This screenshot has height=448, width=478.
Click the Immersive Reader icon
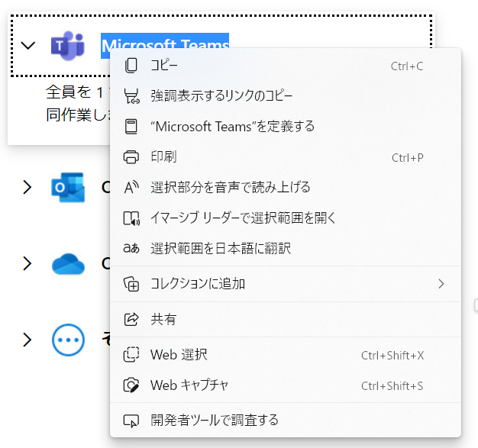pyautogui.click(x=131, y=218)
